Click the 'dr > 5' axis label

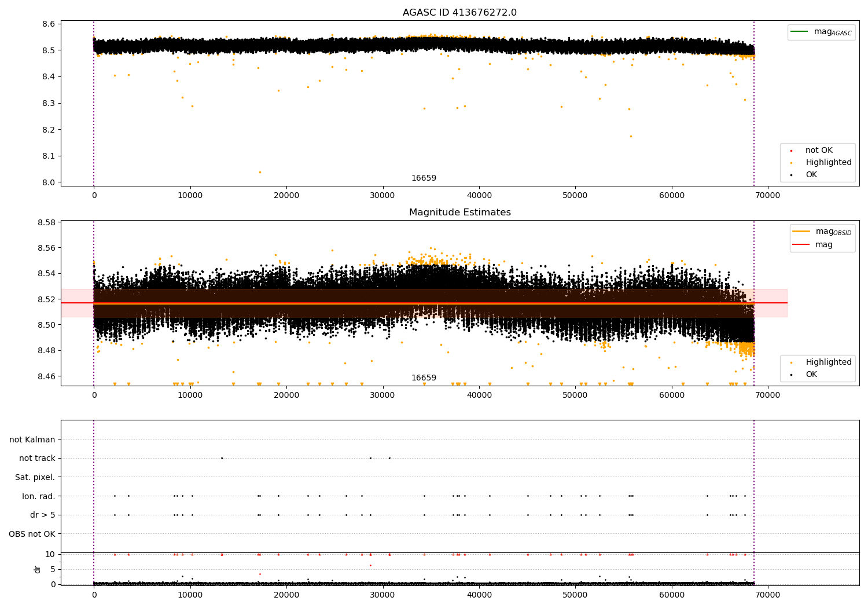(43, 515)
